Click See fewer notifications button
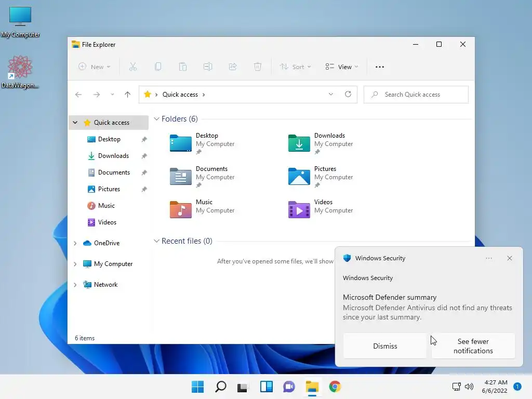This screenshot has width=532, height=399. [473, 345]
